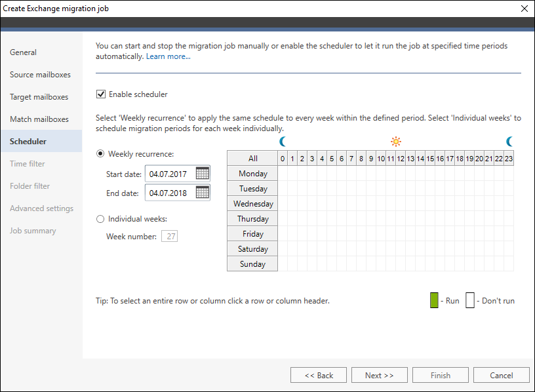This screenshot has width=535, height=392.
Task: Select the Weekly recurrence option
Action: pyautogui.click(x=100, y=155)
